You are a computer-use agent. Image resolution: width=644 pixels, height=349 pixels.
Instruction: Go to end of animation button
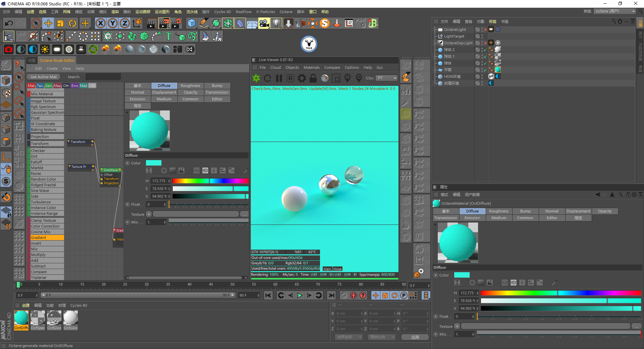click(331, 295)
